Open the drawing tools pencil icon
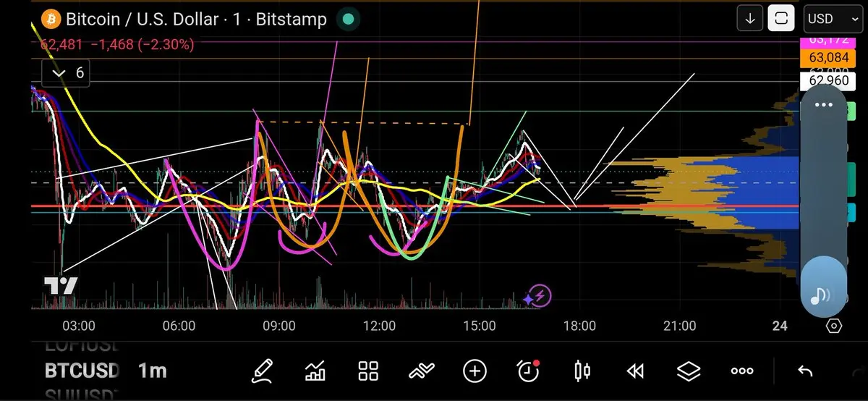Viewport: 868px width, 401px height. tap(263, 371)
